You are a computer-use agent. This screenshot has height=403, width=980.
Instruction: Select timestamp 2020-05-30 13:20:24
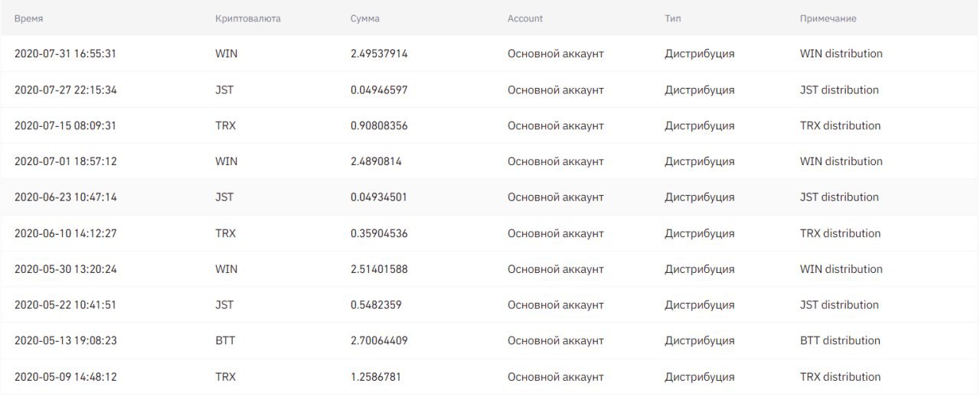coord(66,269)
